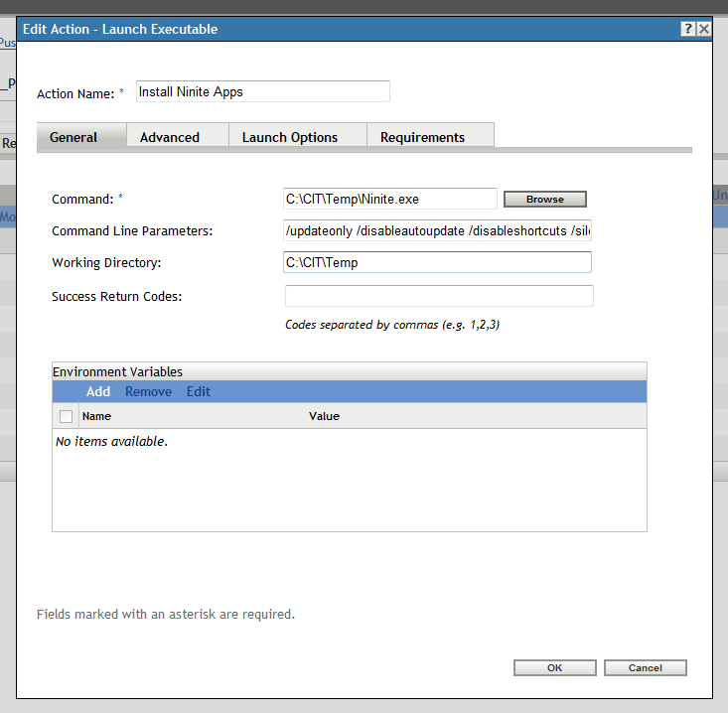
Task: Cancel the Launch Executable edit
Action: pos(645,668)
